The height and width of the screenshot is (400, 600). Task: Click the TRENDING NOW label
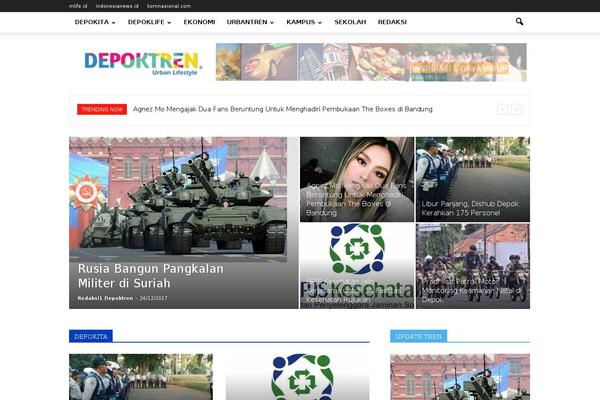click(x=102, y=109)
